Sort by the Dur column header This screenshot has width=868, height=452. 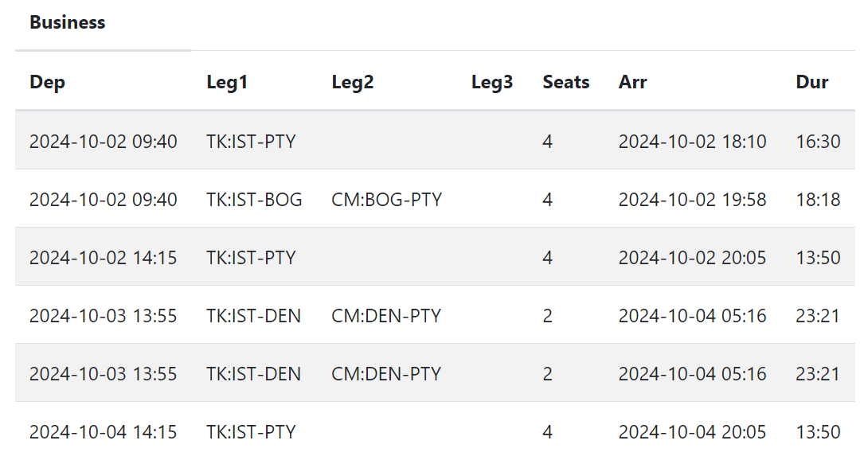point(812,82)
